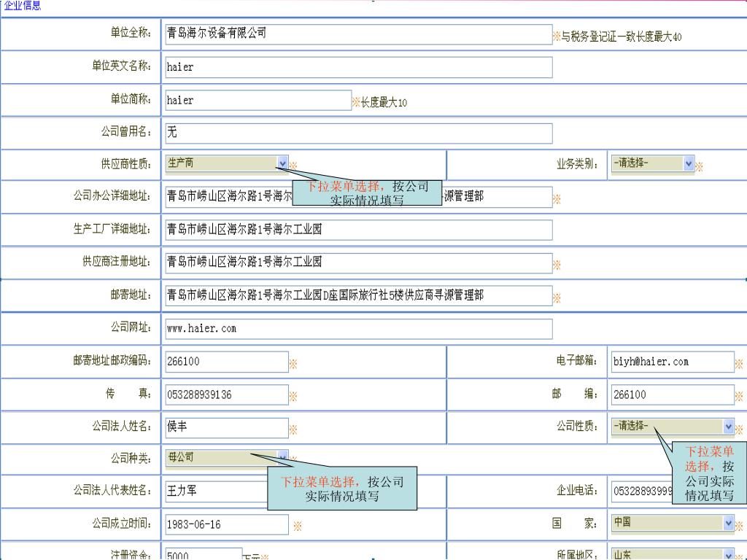This screenshot has width=747, height=560.
Task: Focus the 邮寄地址 input field
Action: click(x=359, y=295)
